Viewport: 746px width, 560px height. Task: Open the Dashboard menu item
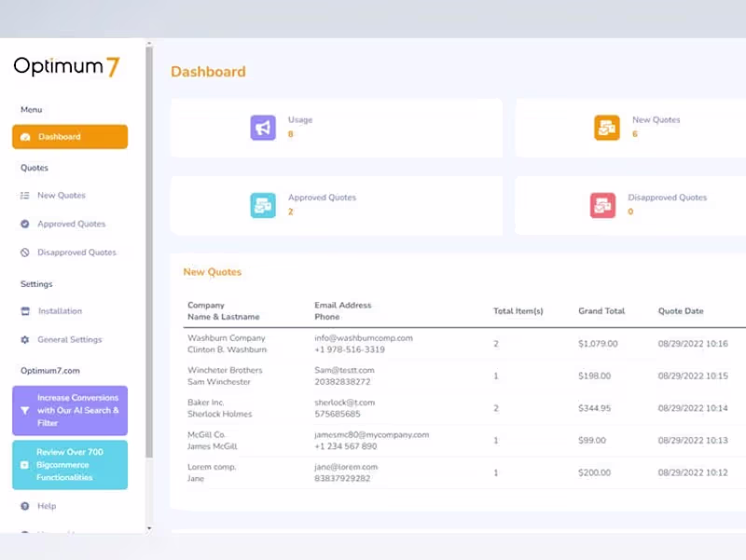click(x=70, y=137)
